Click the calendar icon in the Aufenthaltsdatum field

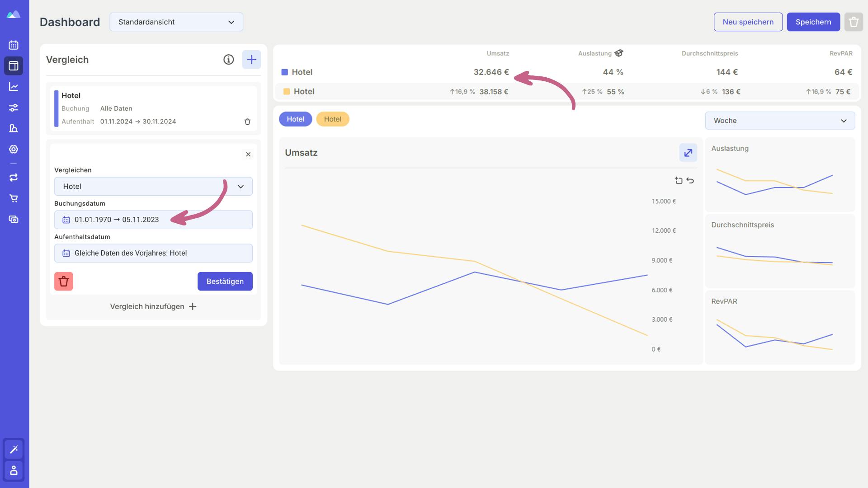[x=66, y=253]
